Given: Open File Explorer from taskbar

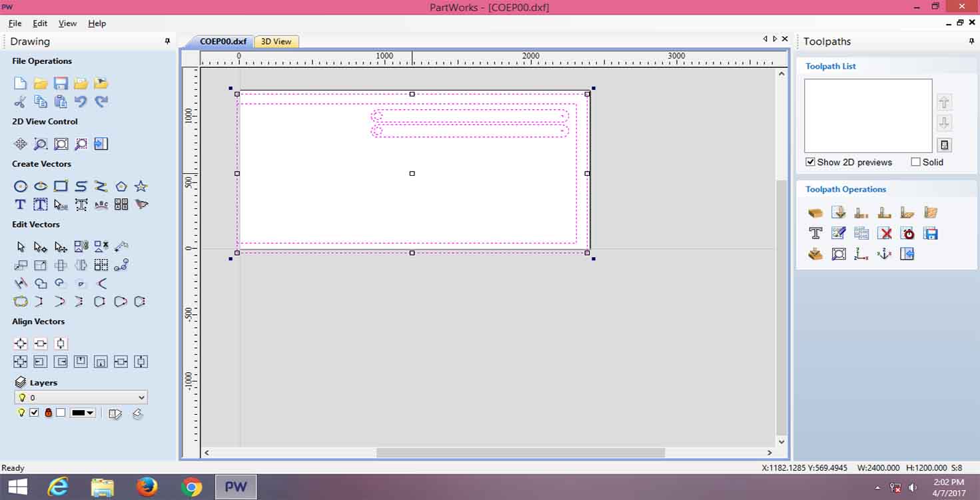Looking at the screenshot, I should tap(103, 487).
